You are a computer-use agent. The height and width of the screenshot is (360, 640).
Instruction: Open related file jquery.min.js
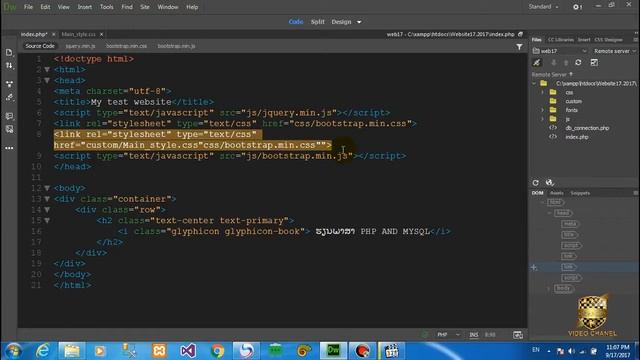(x=80, y=46)
